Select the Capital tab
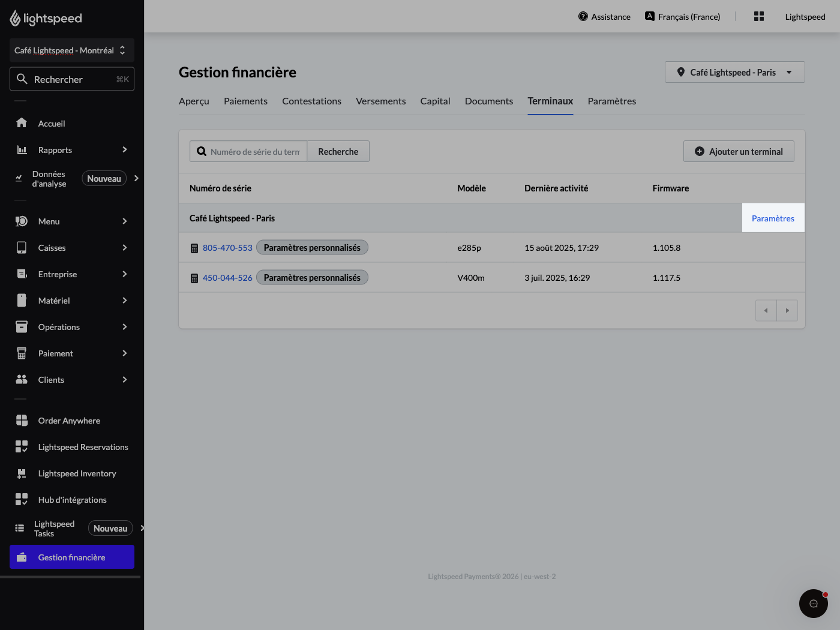 click(x=435, y=101)
